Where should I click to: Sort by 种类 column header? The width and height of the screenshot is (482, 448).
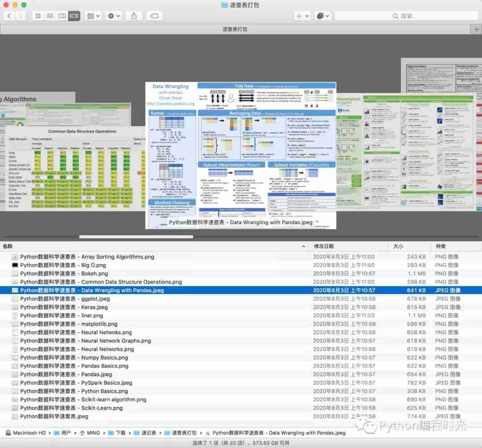click(x=440, y=246)
